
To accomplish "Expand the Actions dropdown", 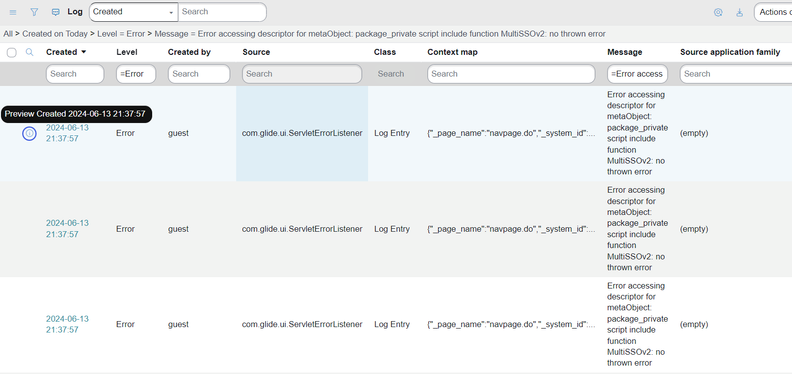I will 773,12.
